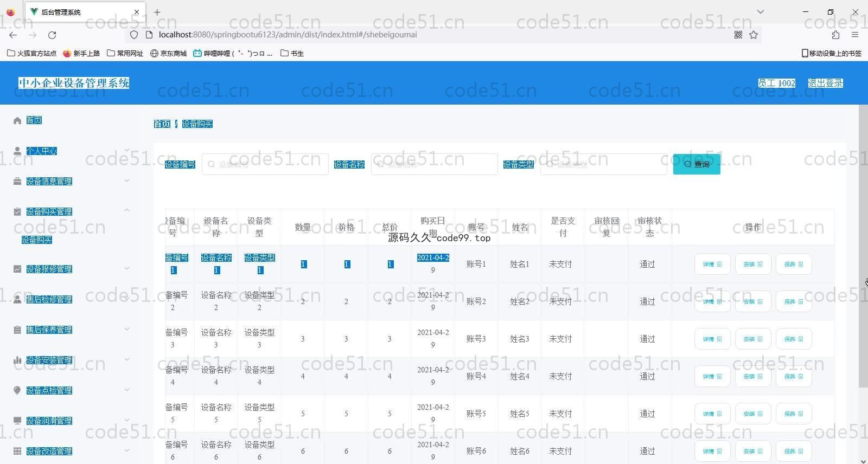Click the bar chart icon beside 设备安装管理
The height and width of the screenshot is (464, 868).
(17, 360)
